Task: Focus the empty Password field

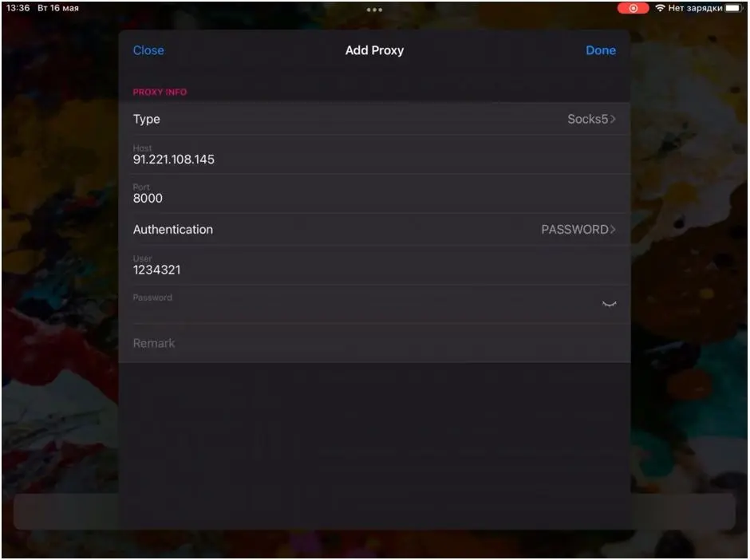Action: pos(351,309)
